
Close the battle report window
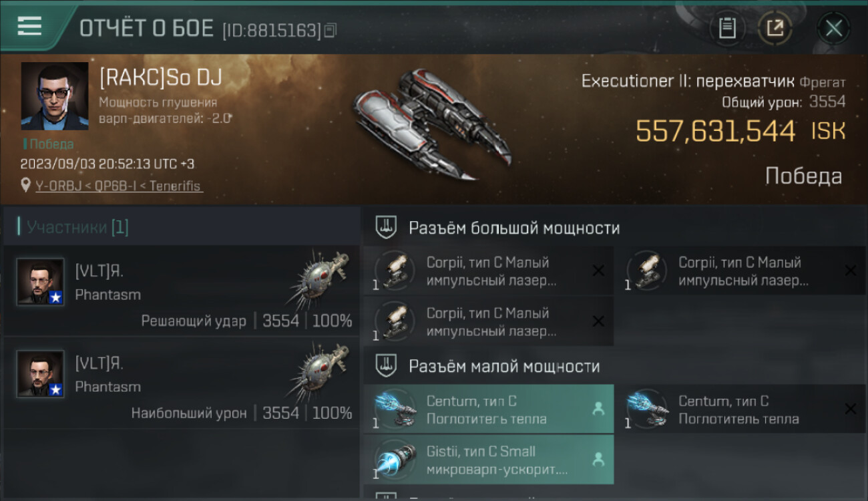833,28
